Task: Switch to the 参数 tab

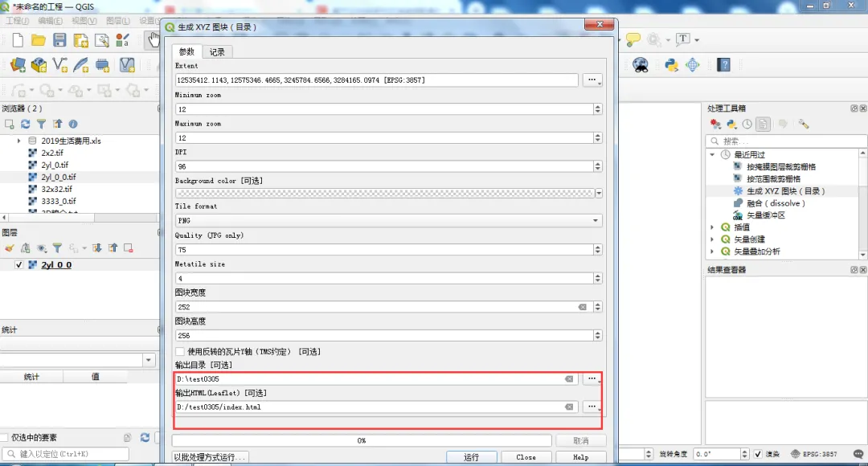Action: coord(186,51)
